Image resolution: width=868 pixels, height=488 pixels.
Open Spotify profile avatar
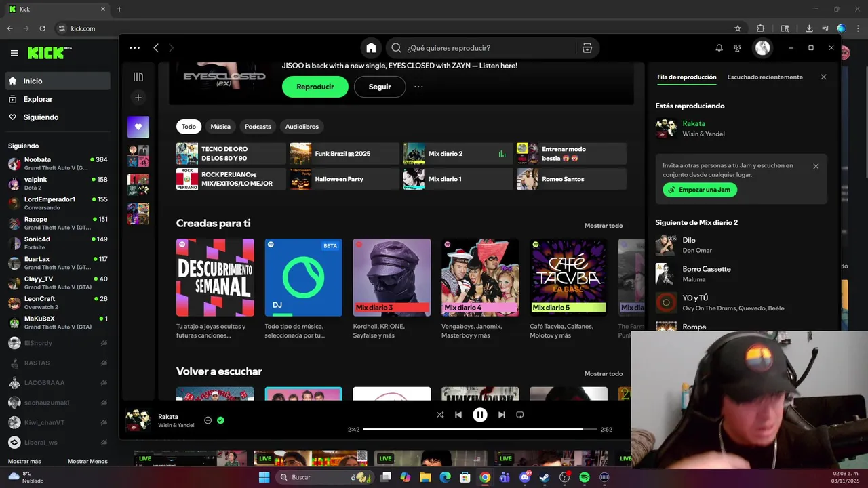point(763,48)
